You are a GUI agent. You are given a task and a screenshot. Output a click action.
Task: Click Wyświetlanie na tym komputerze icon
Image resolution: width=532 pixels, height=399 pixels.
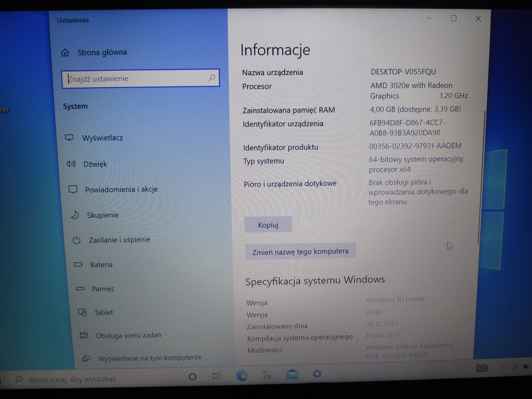point(86,359)
